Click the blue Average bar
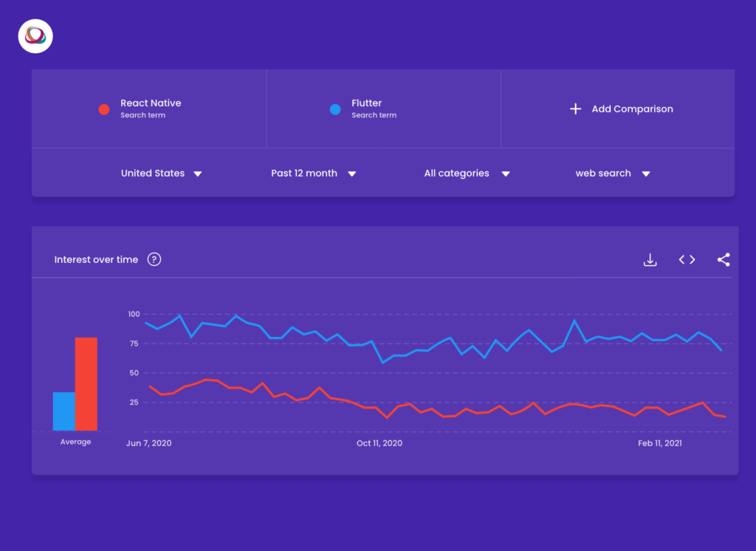 (64, 411)
